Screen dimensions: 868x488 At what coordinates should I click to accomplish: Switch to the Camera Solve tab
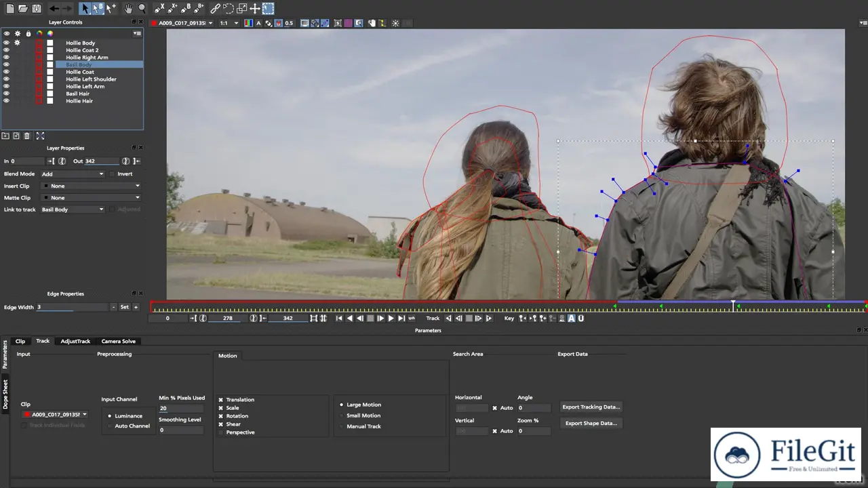[119, 341]
